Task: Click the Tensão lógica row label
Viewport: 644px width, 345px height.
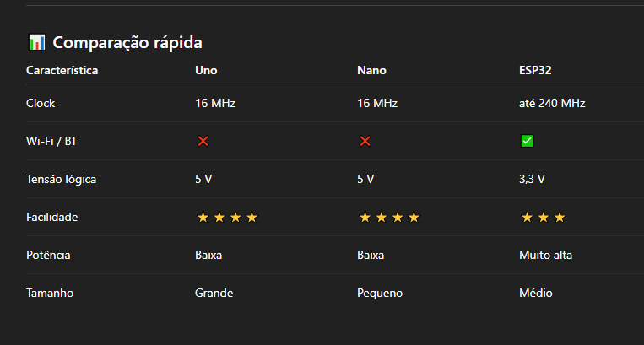Action: tap(62, 180)
